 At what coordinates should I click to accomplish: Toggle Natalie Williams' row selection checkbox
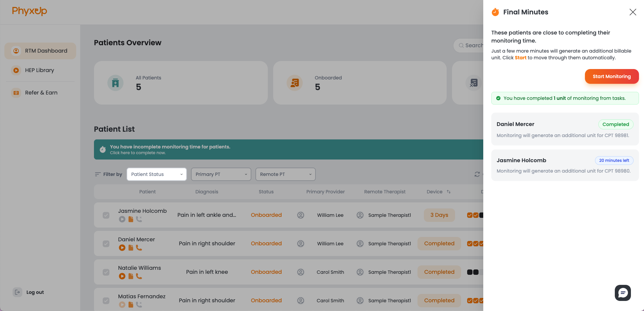point(106,272)
